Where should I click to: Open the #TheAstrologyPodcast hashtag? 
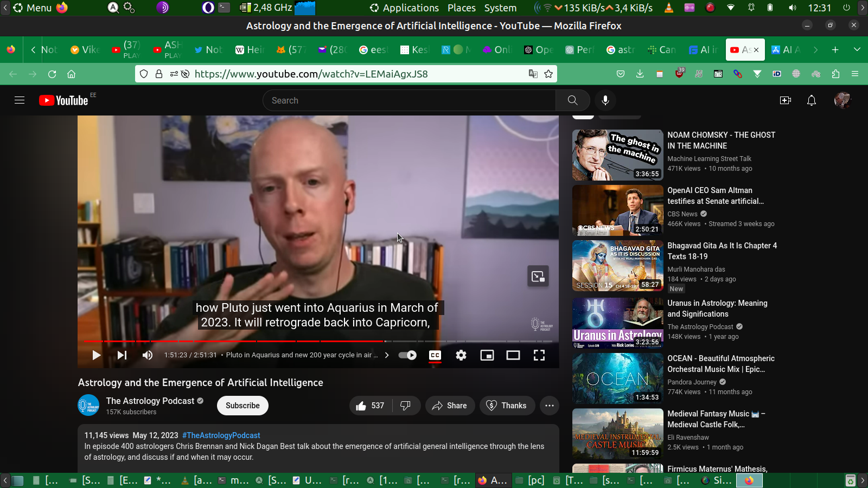point(221,435)
